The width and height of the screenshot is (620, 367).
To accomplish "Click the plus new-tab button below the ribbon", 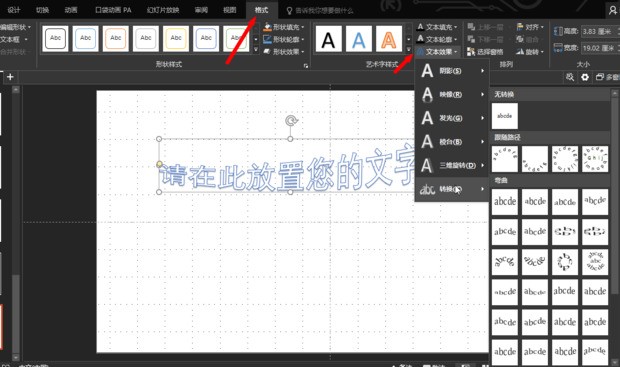I will click(10, 77).
